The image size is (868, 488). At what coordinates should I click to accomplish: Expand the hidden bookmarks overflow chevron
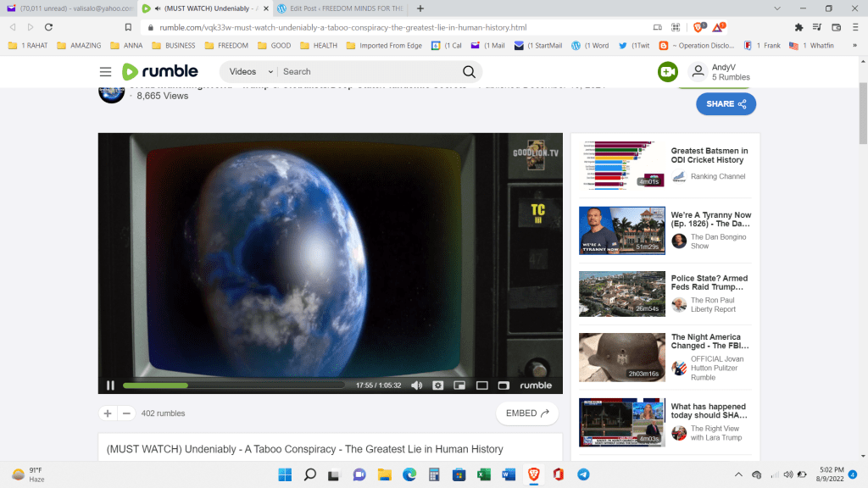pyautogui.click(x=855, y=46)
